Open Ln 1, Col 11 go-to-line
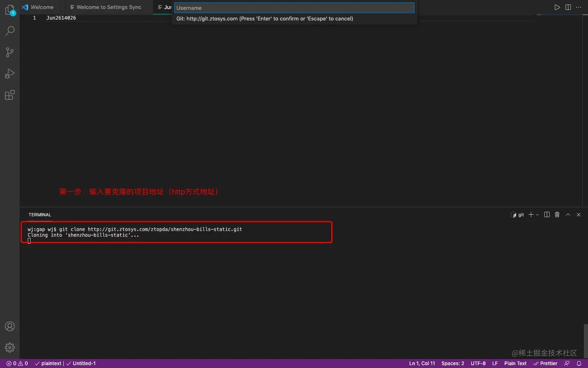Image resolution: width=588 pixels, height=368 pixels. click(x=422, y=364)
